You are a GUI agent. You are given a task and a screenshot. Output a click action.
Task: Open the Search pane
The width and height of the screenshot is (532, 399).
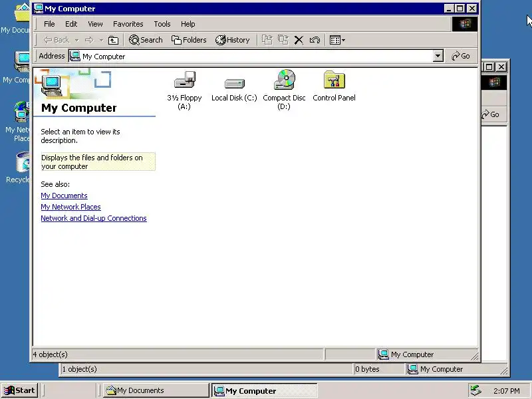(x=146, y=40)
